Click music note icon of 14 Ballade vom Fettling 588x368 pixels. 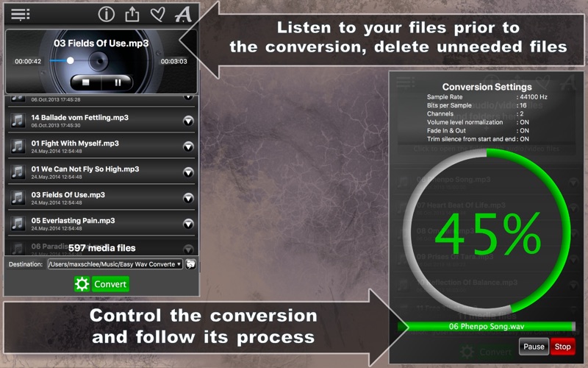(18, 121)
